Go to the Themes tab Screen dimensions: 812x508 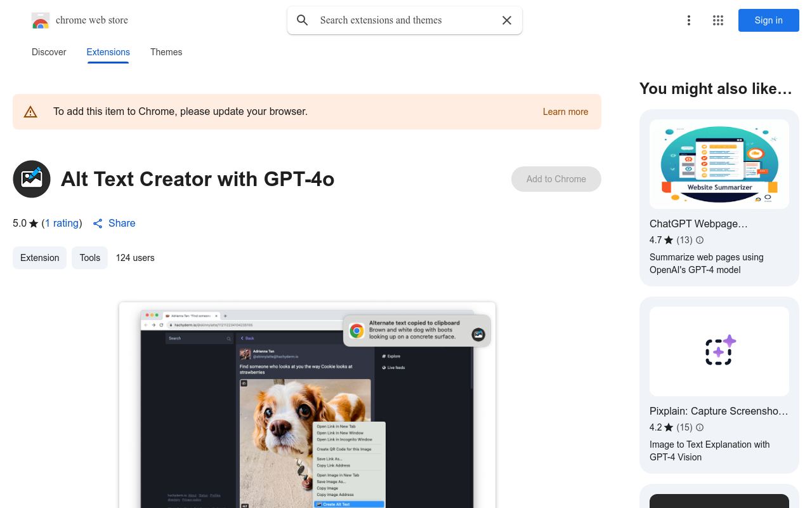[166, 52]
